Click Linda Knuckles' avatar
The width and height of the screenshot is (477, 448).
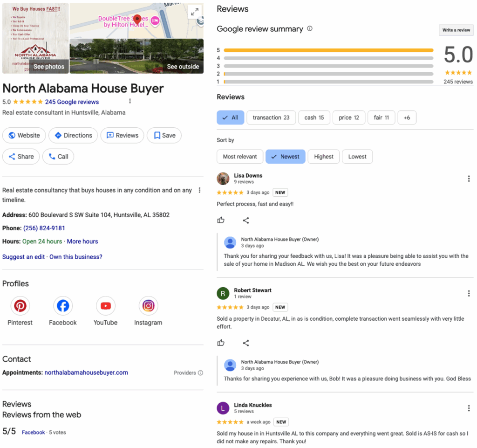point(223,408)
